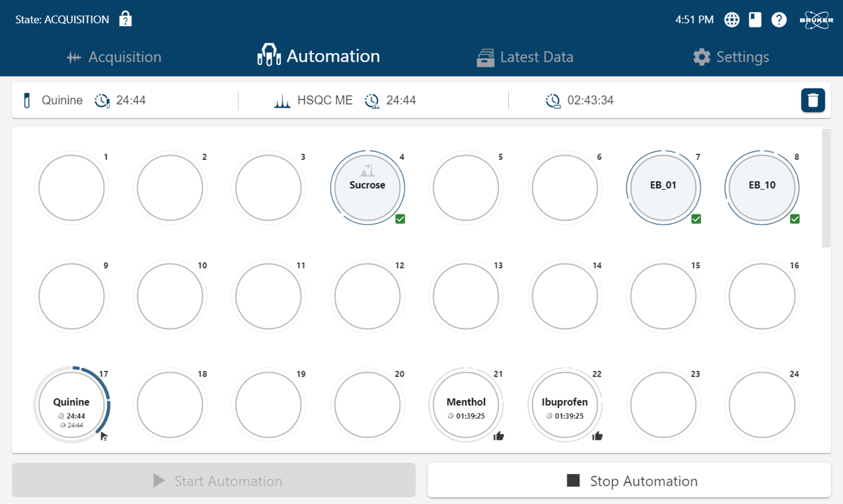The height and width of the screenshot is (504, 843).
Task: Click the help question mark icon
Action: [x=779, y=20]
